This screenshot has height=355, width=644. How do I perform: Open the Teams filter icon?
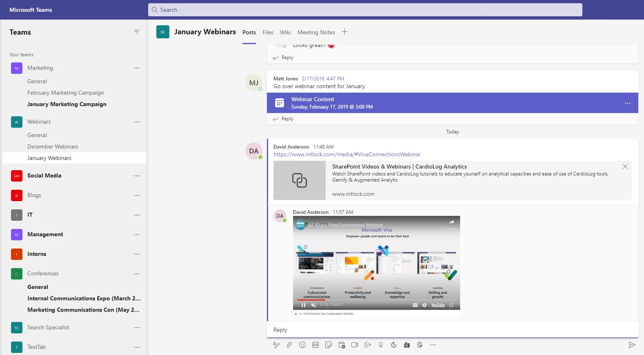coord(137,32)
